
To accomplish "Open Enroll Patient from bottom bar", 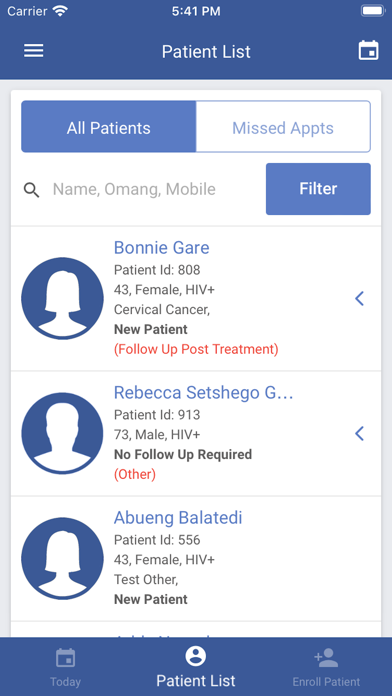I will (326, 667).
